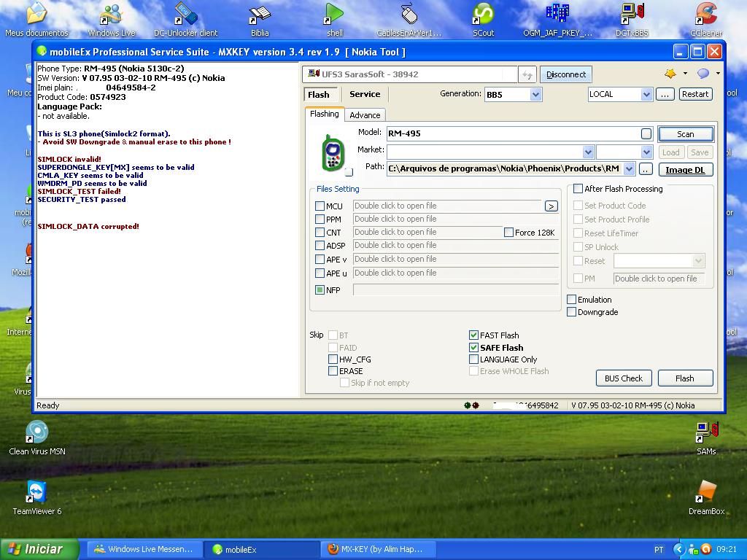Launch the DCTxBB5 desktop shortcut
Image resolution: width=747 pixels, height=560 pixels.
tap(632, 20)
